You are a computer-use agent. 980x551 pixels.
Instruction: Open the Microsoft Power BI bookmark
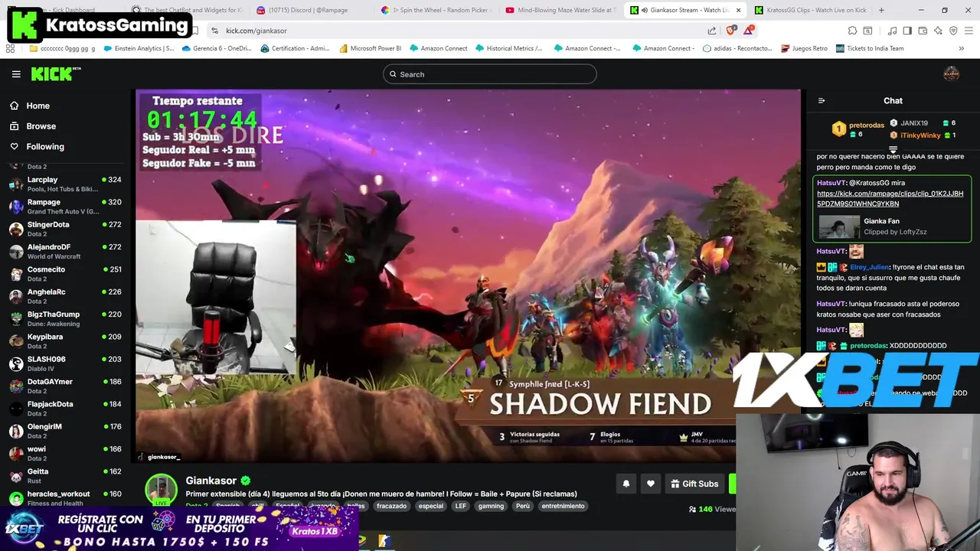[369, 48]
